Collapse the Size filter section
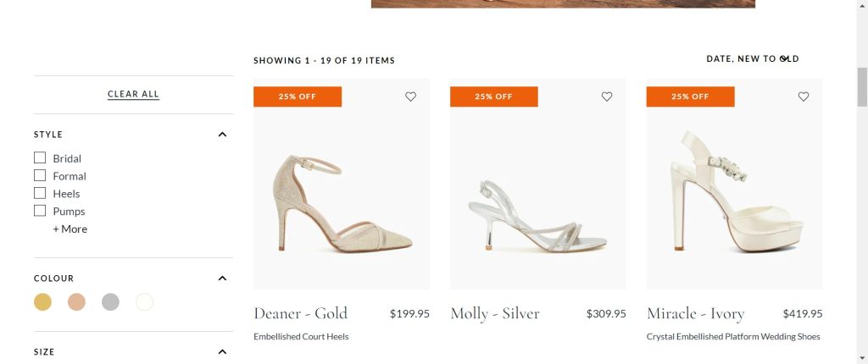Screen dimensions: 868x364 (222, 352)
